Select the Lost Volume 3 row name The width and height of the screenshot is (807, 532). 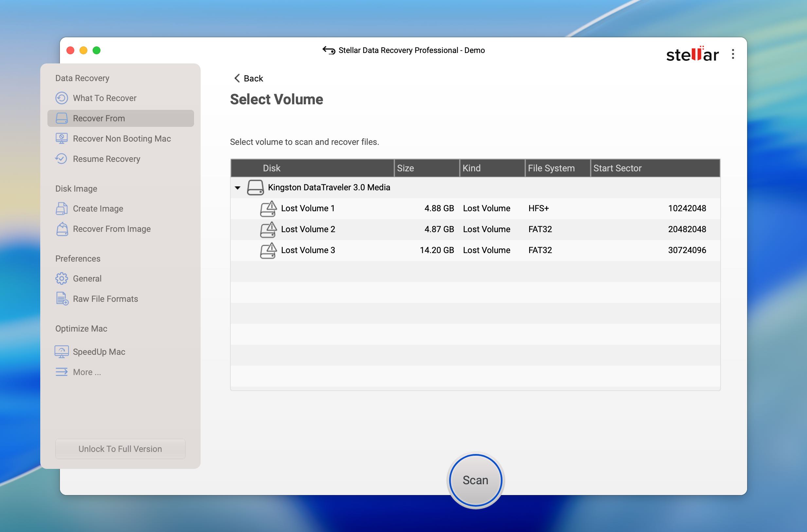point(308,250)
